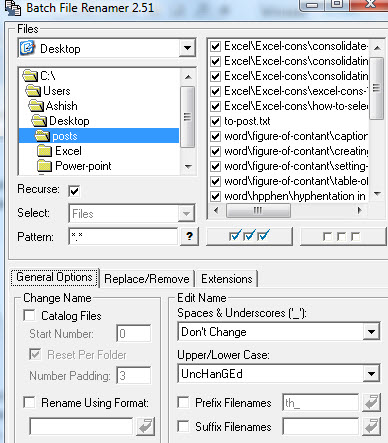
Task: Select the Excel folder icon in tree
Action: (x=45, y=151)
